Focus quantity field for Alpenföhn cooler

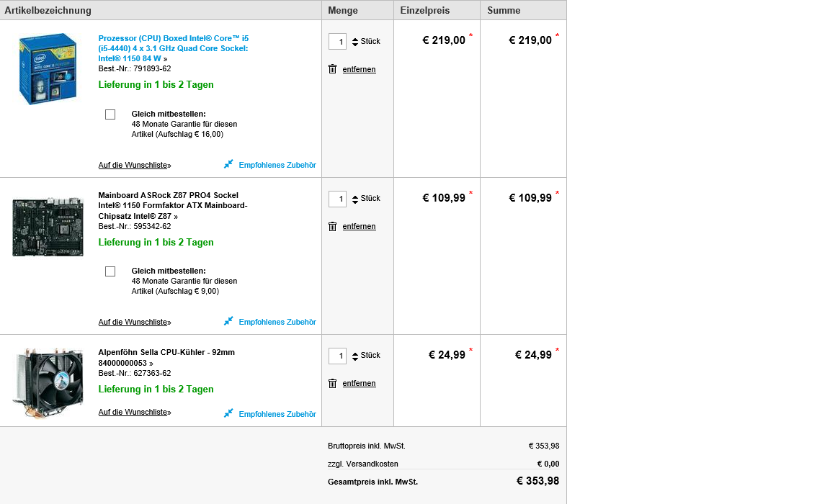[338, 356]
